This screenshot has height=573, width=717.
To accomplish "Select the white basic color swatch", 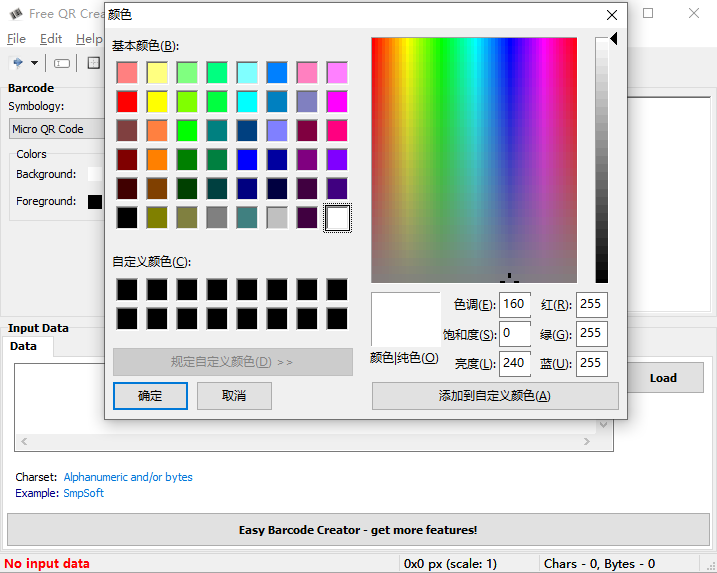I will point(337,218).
